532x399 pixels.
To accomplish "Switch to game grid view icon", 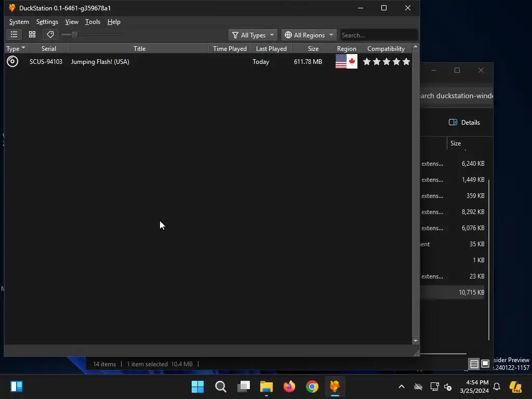I will (32, 35).
